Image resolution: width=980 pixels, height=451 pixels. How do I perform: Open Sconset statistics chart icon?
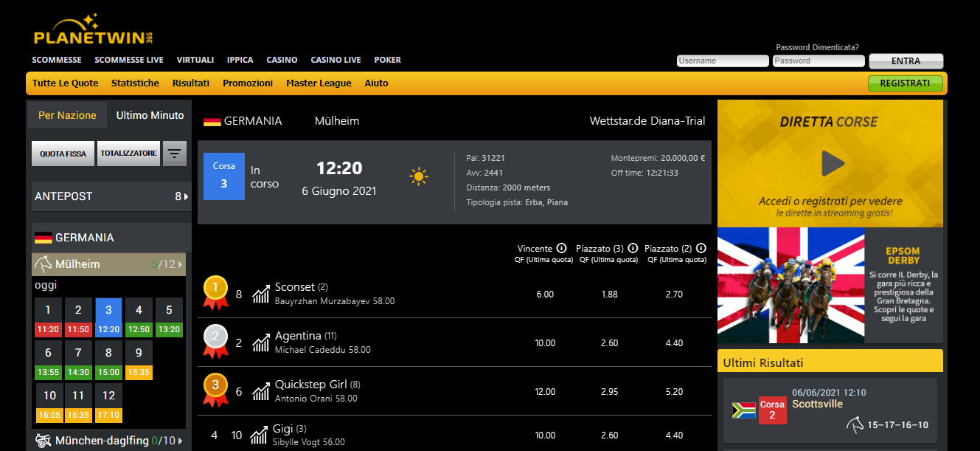click(x=260, y=294)
